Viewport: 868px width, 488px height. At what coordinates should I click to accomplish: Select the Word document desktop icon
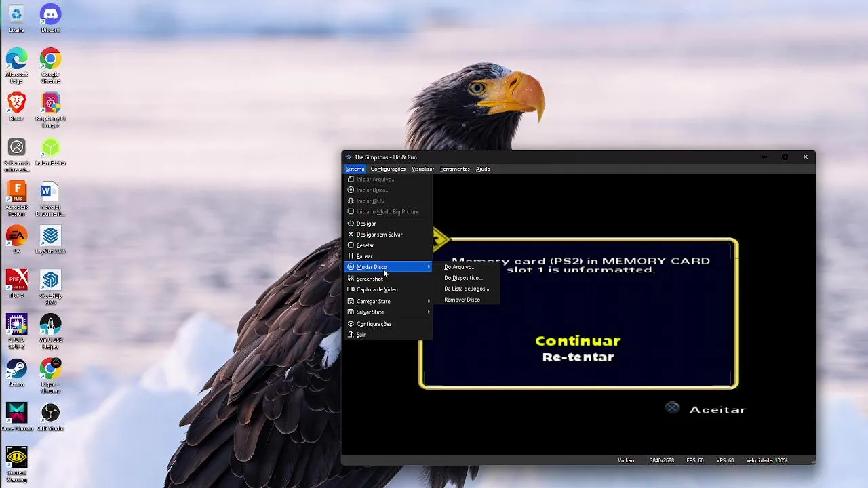pyautogui.click(x=50, y=199)
